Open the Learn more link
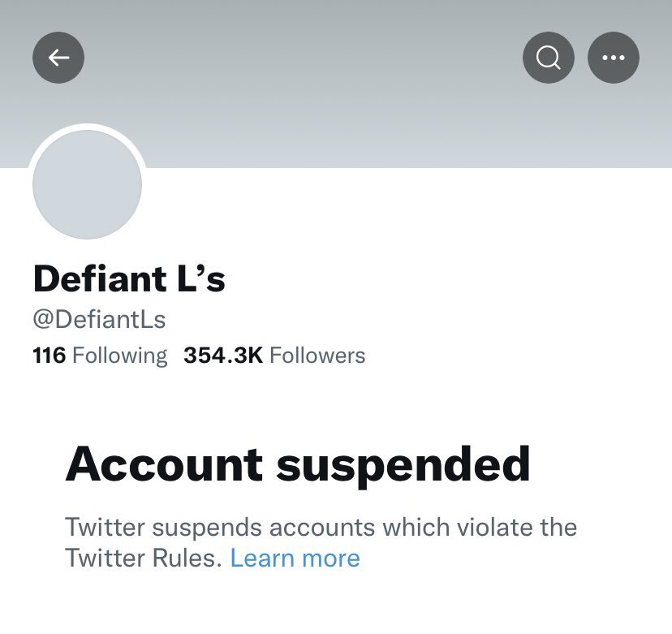This screenshot has width=672, height=634. coord(295,558)
